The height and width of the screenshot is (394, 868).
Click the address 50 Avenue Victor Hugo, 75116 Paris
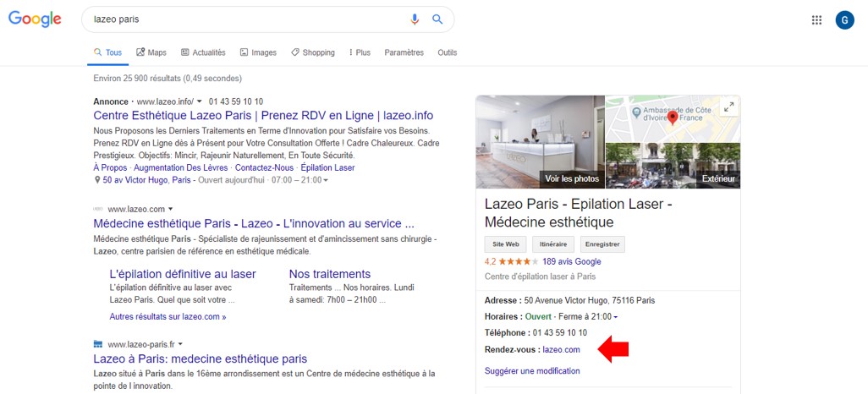[x=589, y=301]
